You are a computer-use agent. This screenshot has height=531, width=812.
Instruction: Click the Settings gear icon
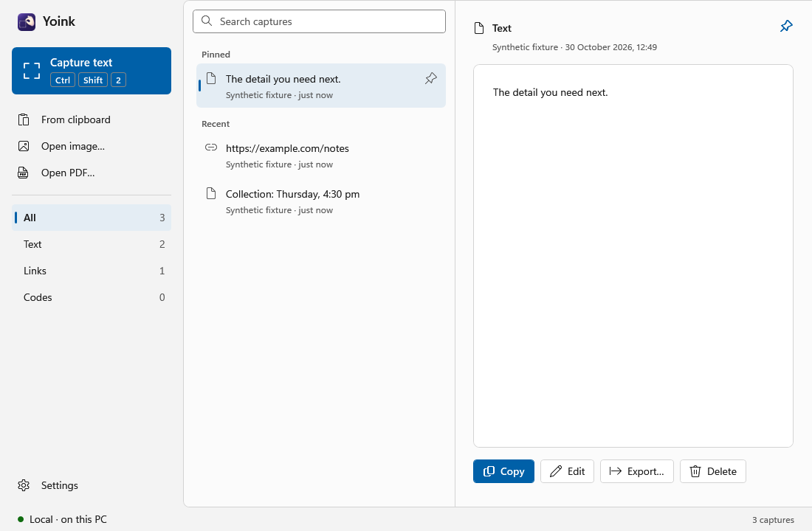click(x=24, y=485)
